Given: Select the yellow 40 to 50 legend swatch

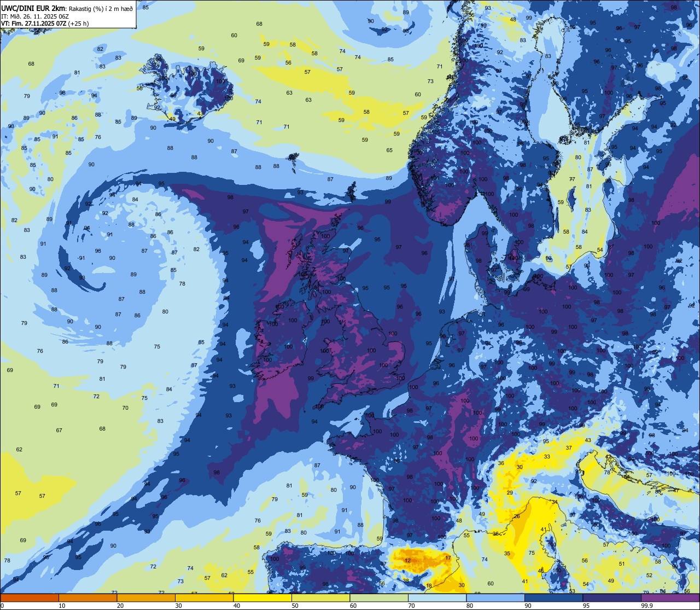Looking at the screenshot, I should click(262, 597).
